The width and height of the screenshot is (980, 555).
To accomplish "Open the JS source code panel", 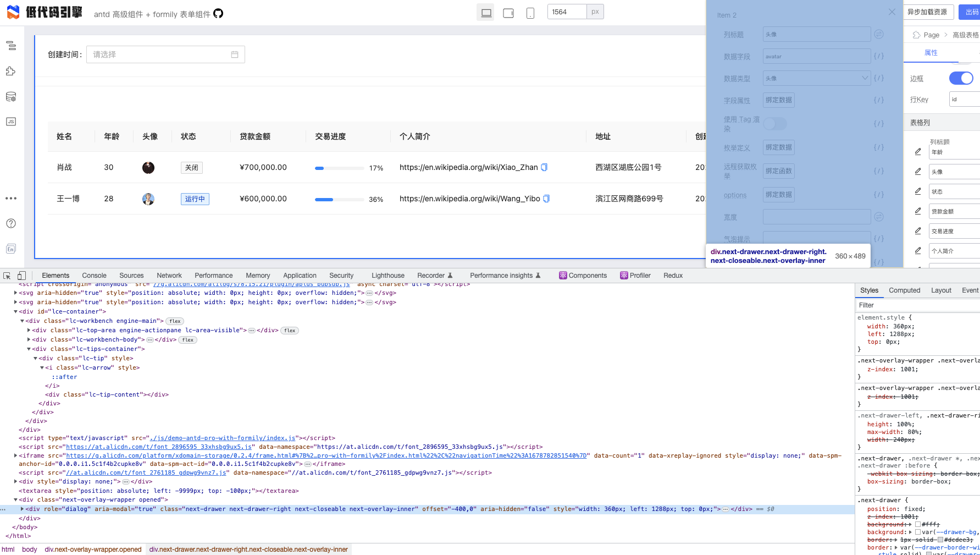I will 11,122.
